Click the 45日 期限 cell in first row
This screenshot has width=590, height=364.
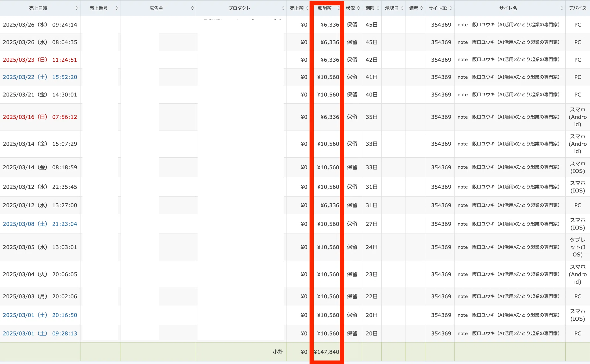click(371, 25)
